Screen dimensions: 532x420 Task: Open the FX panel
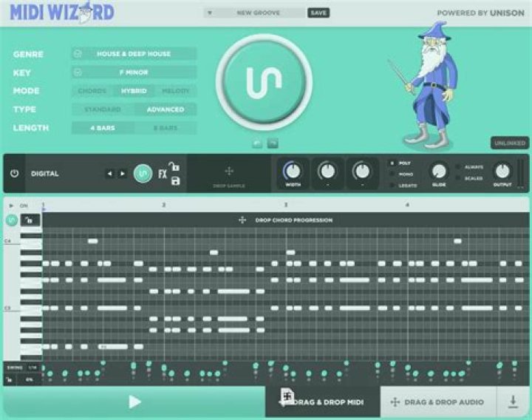(163, 175)
